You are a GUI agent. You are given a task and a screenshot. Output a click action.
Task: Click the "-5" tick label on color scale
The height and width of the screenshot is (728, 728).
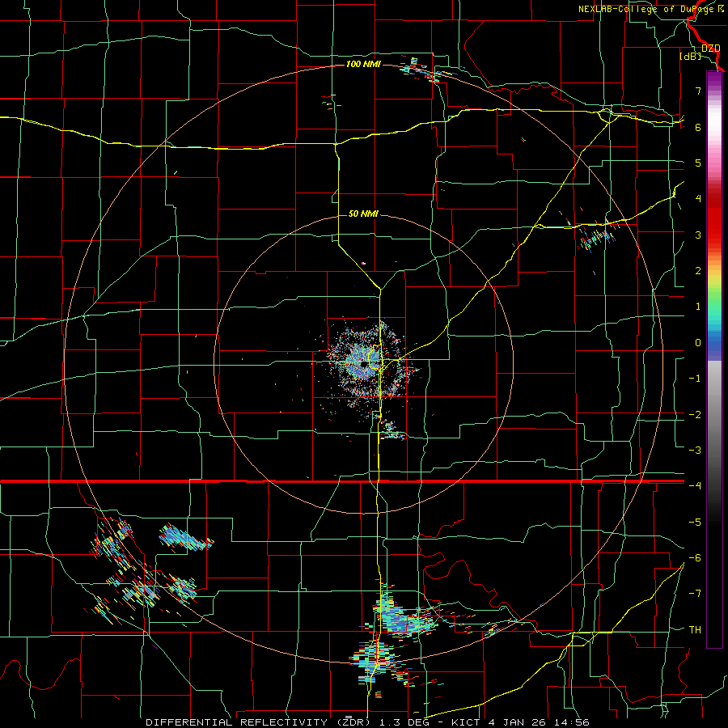[695, 523]
